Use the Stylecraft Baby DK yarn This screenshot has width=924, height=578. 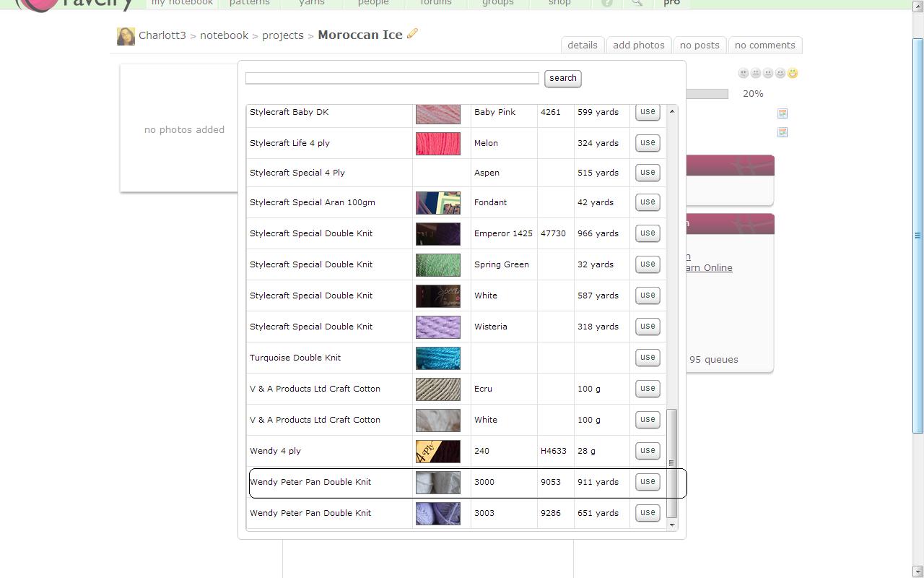648,112
